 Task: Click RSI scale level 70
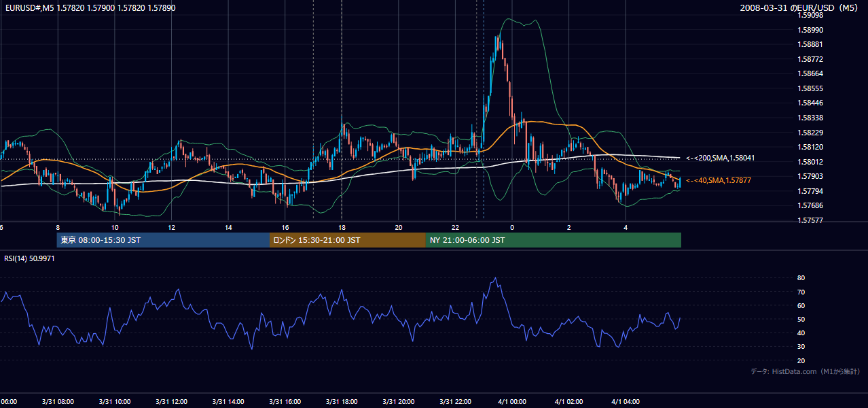tap(801, 292)
